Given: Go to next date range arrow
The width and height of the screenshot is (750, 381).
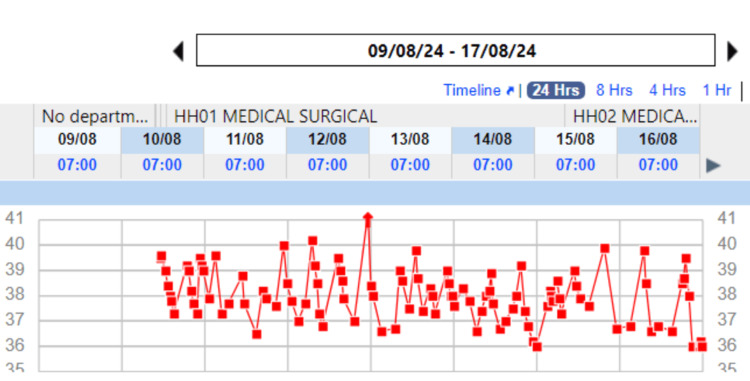Looking at the screenshot, I should coord(732,51).
